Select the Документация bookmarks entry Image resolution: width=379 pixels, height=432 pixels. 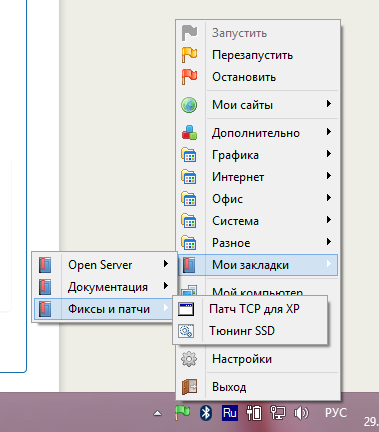pyautogui.click(x=104, y=287)
